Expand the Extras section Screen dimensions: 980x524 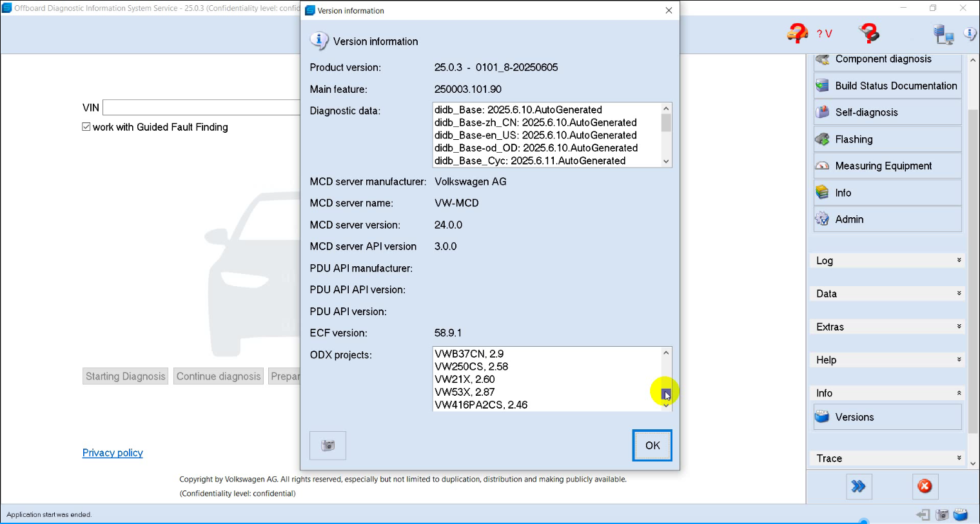click(x=887, y=327)
